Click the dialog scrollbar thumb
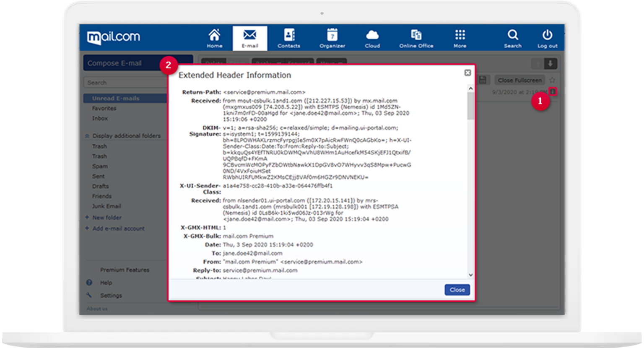The width and height of the screenshot is (644, 348). pos(471,106)
